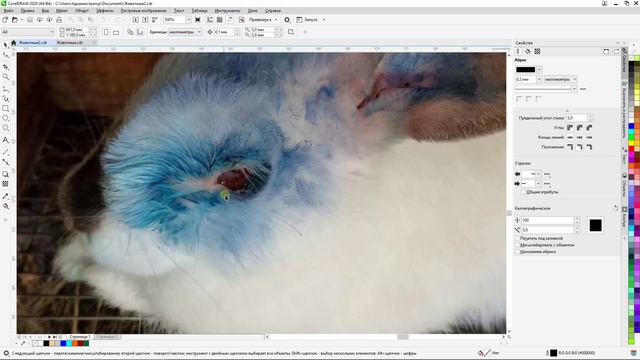Select the Pick tool in toolbox
Image resolution: width=640 pixels, height=360 pixels.
click(5, 44)
